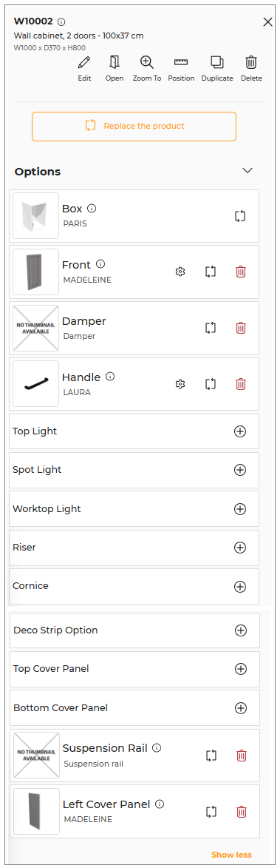Delete the Suspension Rail option
The height and width of the screenshot is (868, 280).
pyautogui.click(x=242, y=755)
